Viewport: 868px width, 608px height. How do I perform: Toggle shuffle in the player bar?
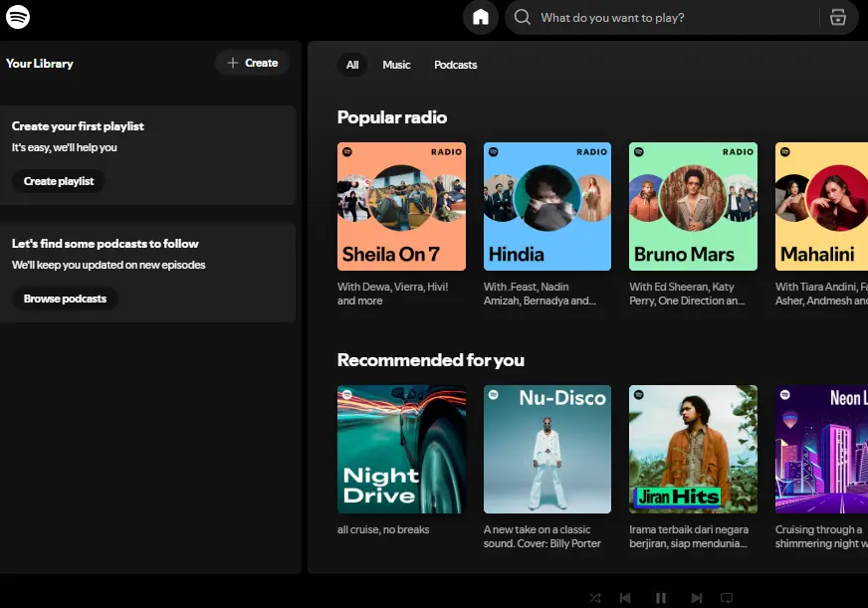coord(595,598)
